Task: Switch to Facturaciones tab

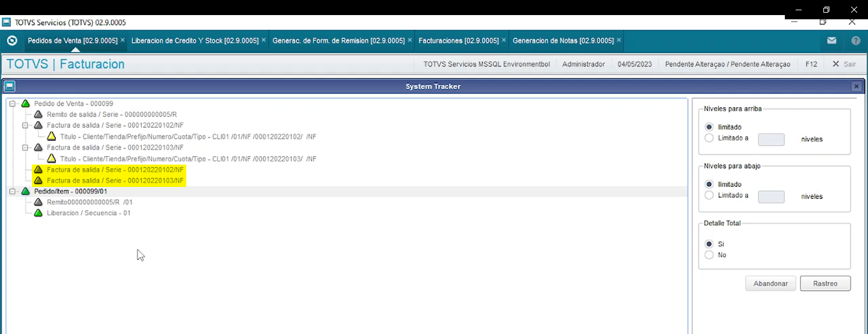Action: click(459, 41)
